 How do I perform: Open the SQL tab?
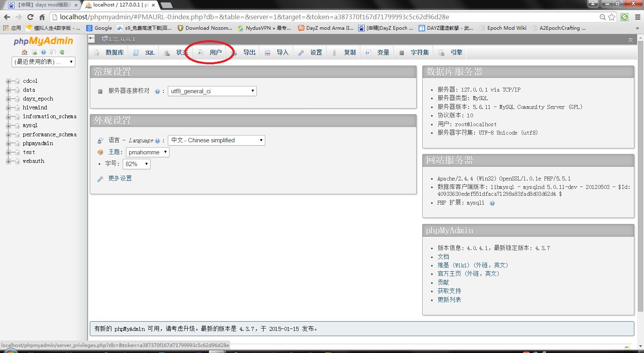click(144, 53)
